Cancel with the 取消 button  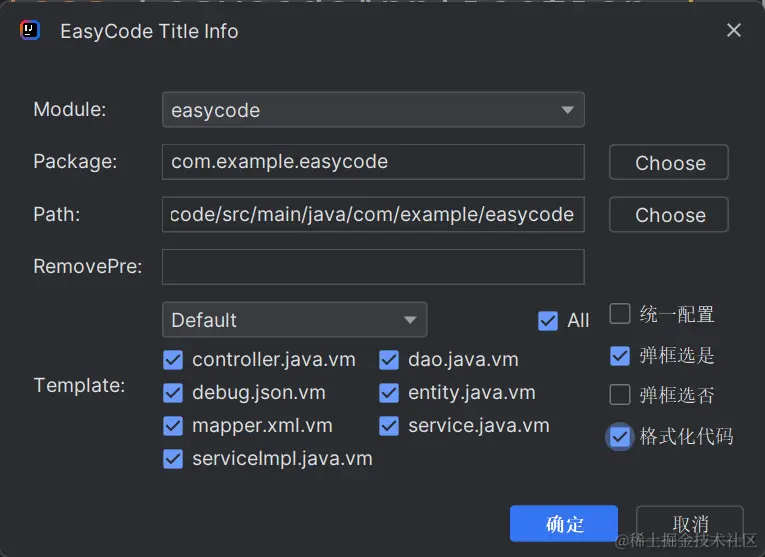[x=690, y=524]
